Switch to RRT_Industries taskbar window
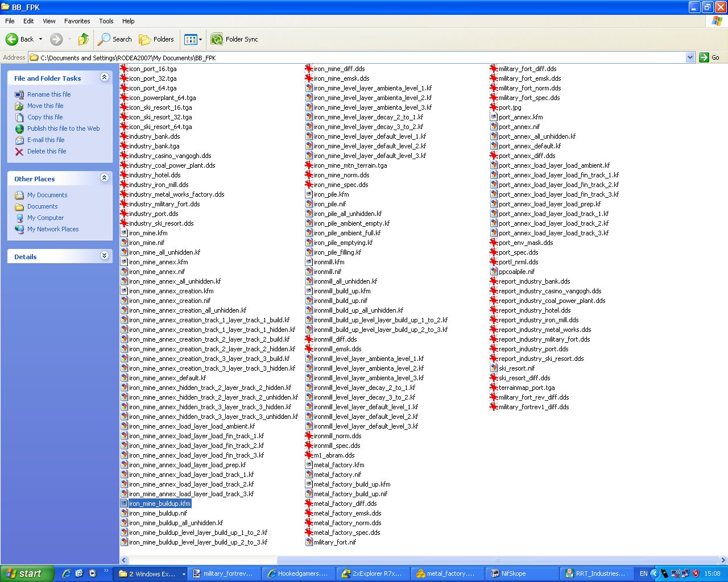Screen dimensions: 728x582 point(596,573)
